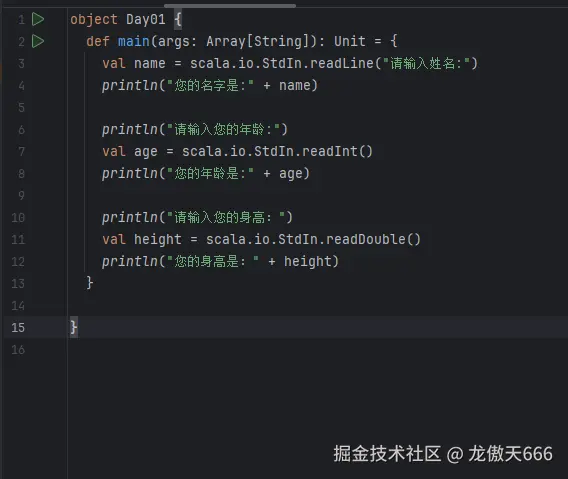Click the readInt call on line 7
Viewport: 568px width, 479px height.
[330, 151]
